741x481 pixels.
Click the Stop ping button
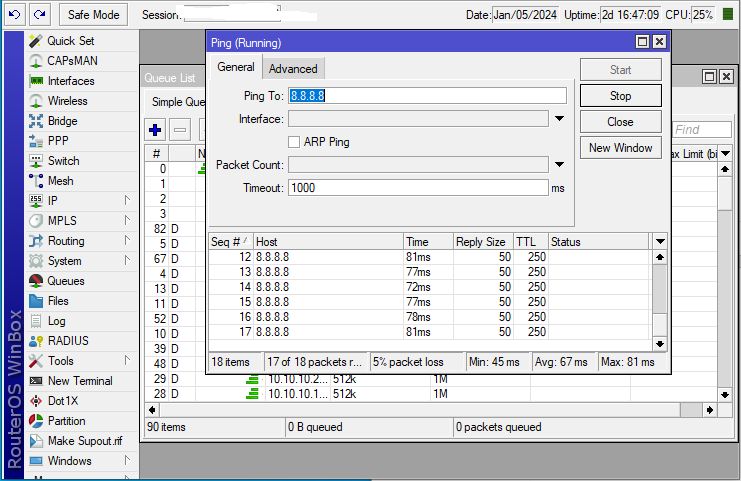pyautogui.click(x=620, y=96)
